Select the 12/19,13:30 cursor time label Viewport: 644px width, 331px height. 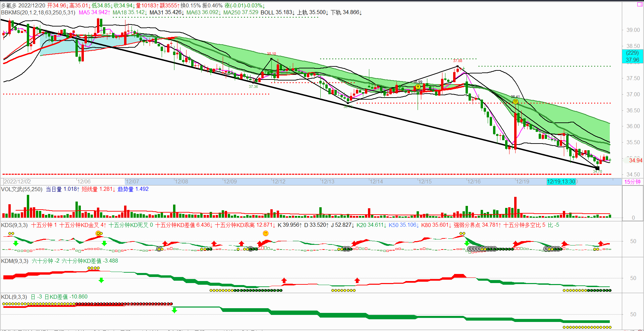point(561,182)
